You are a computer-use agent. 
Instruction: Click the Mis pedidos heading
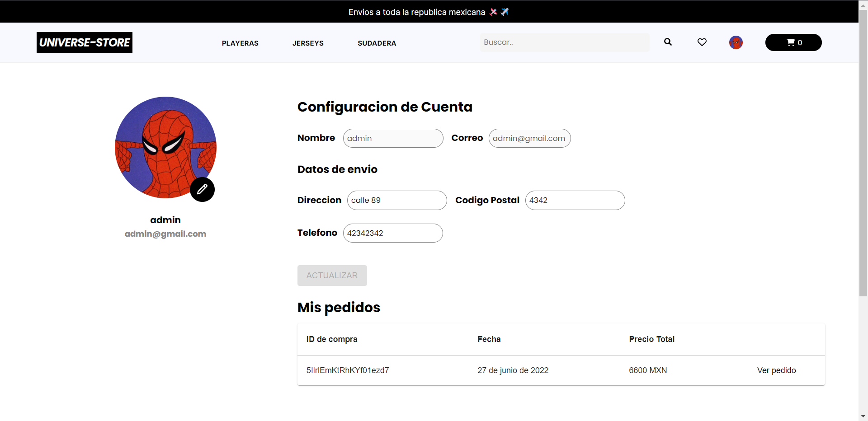click(339, 307)
